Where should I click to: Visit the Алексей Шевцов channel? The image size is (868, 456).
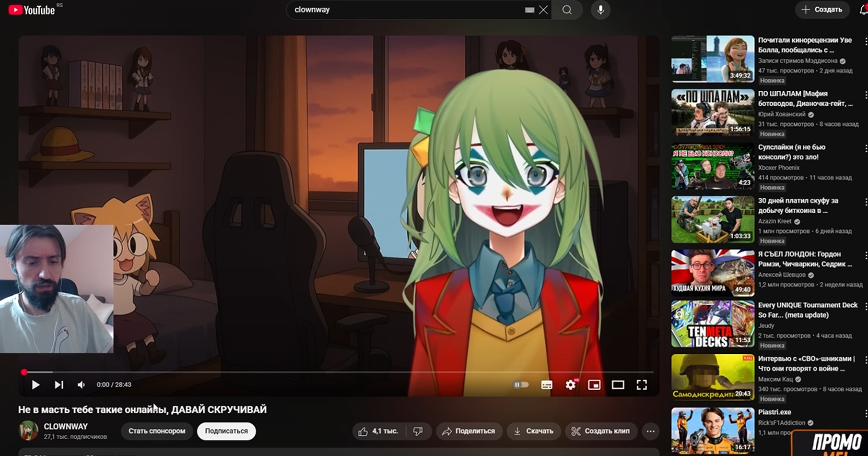(782, 275)
